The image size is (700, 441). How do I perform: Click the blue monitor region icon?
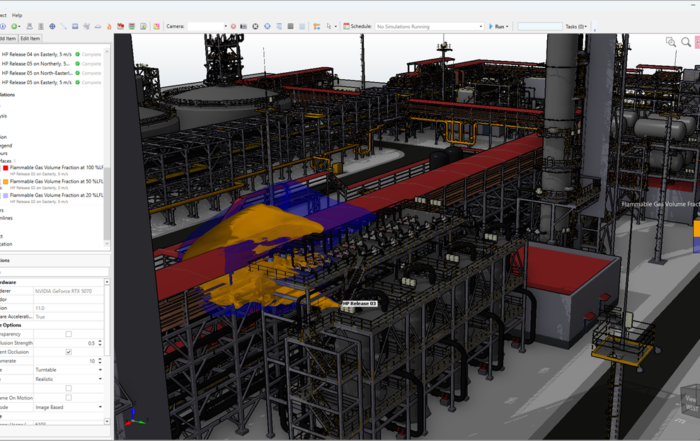(x=75, y=26)
